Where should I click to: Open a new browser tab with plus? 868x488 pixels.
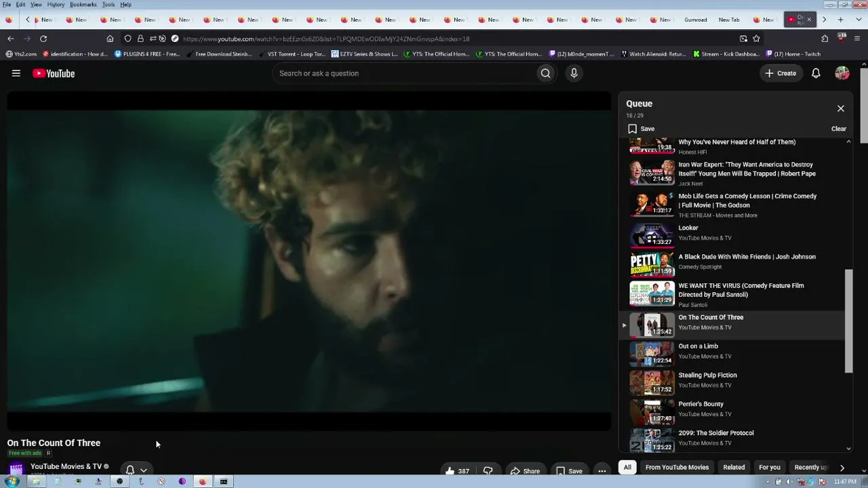point(840,20)
